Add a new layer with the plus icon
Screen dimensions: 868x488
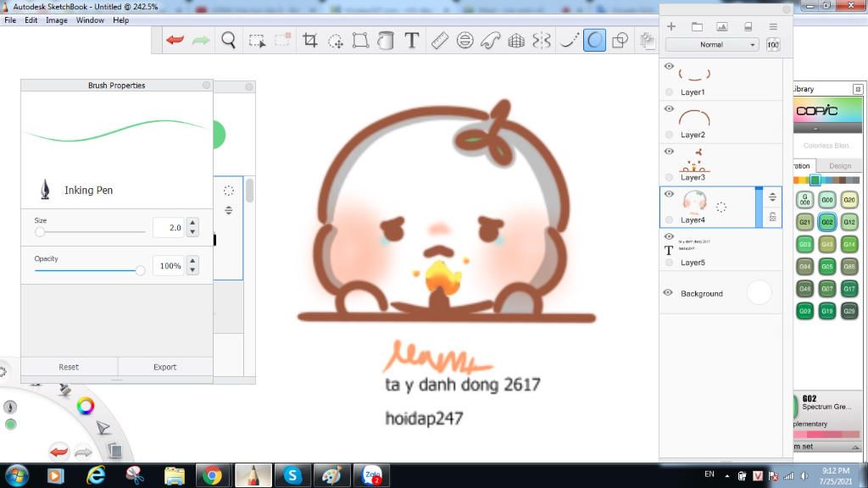pyautogui.click(x=671, y=26)
